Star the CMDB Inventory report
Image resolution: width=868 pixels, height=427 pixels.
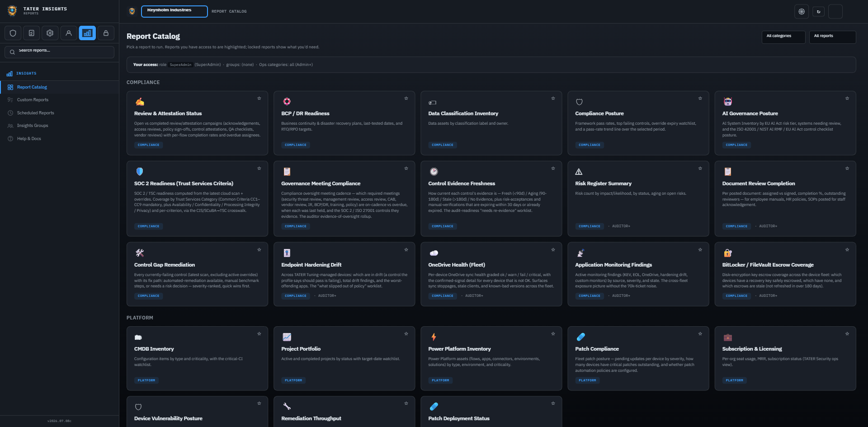(259, 333)
